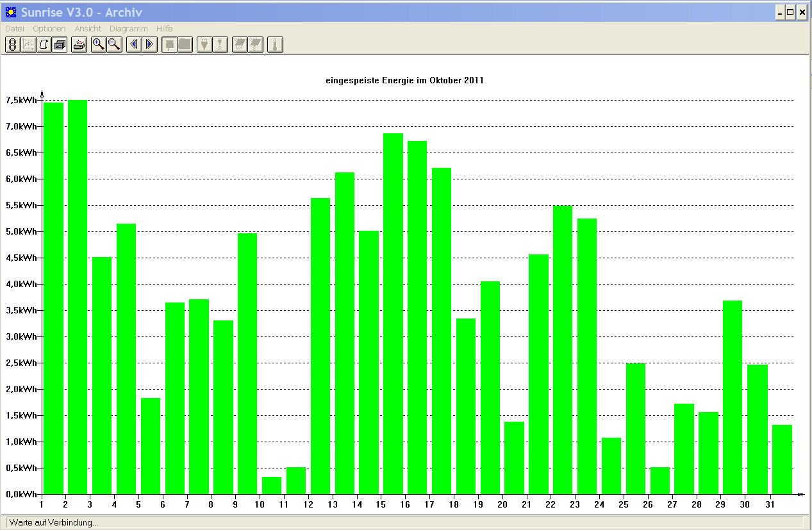Open the digital display view (8 icon)
This screenshot has height=530, width=812.
click(x=13, y=44)
